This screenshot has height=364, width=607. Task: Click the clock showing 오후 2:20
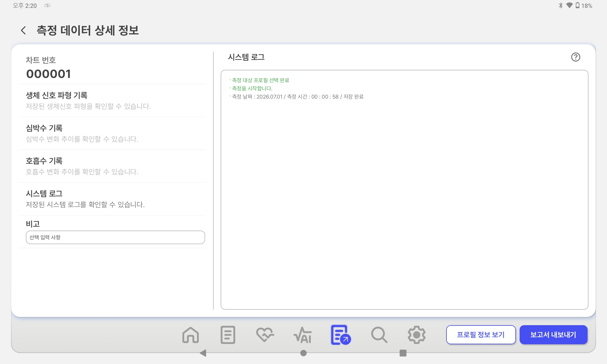pos(25,5)
